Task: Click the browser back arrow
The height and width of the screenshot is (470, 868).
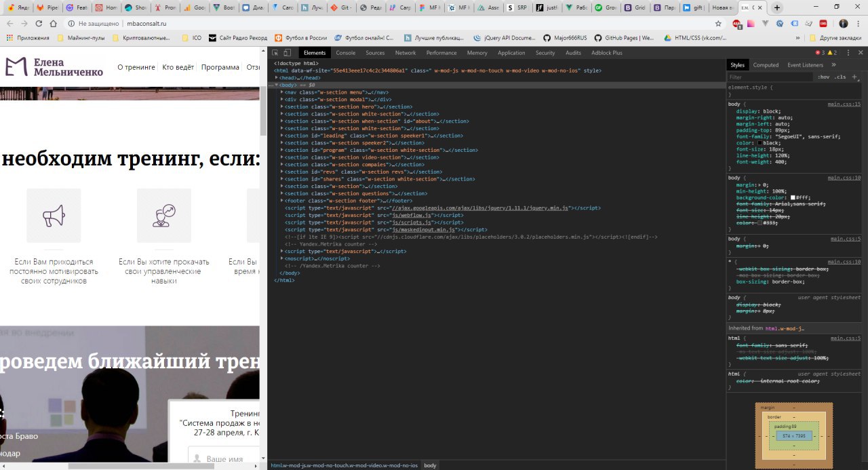Action: click(9, 23)
